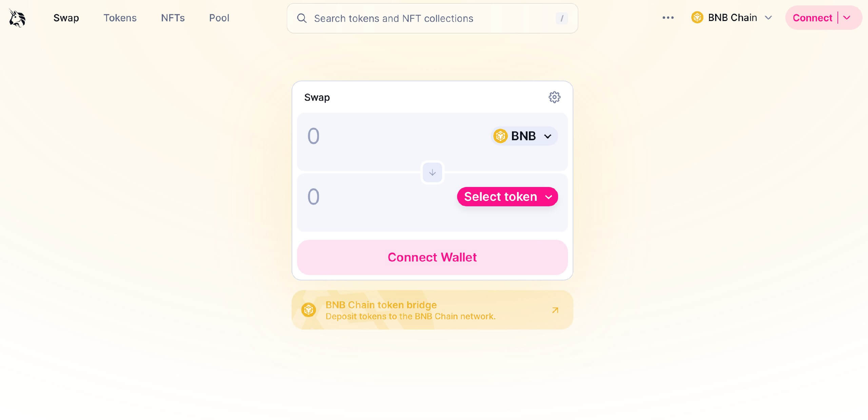Image resolution: width=868 pixels, height=420 pixels.
Task: Click the three-dot menu icon
Action: click(668, 18)
